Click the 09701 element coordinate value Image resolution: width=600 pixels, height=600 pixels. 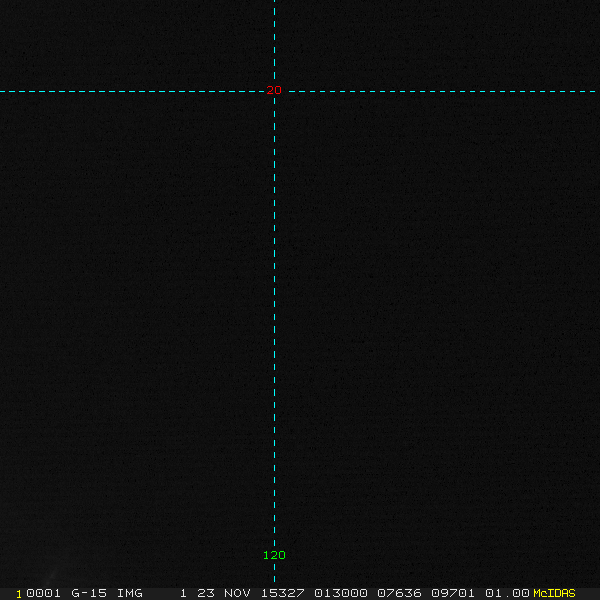(x=453, y=593)
